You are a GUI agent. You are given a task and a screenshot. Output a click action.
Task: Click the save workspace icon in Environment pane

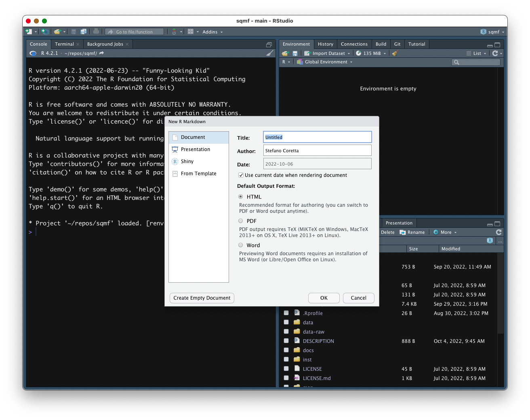coord(295,53)
